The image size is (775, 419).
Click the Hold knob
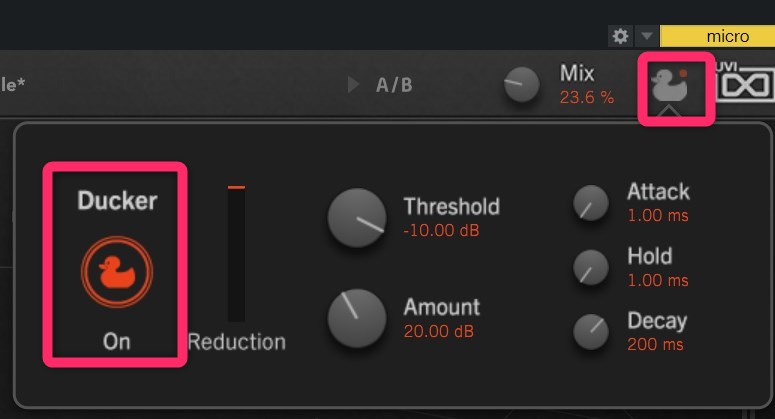point(590,267)
